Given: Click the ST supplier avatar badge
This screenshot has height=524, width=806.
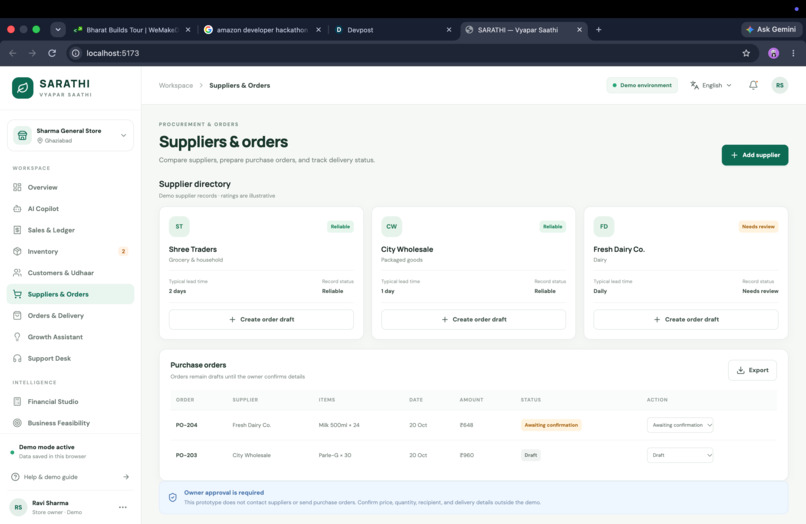Looking at the screenshot, I should pyautogui.click(x=179, y=226).
